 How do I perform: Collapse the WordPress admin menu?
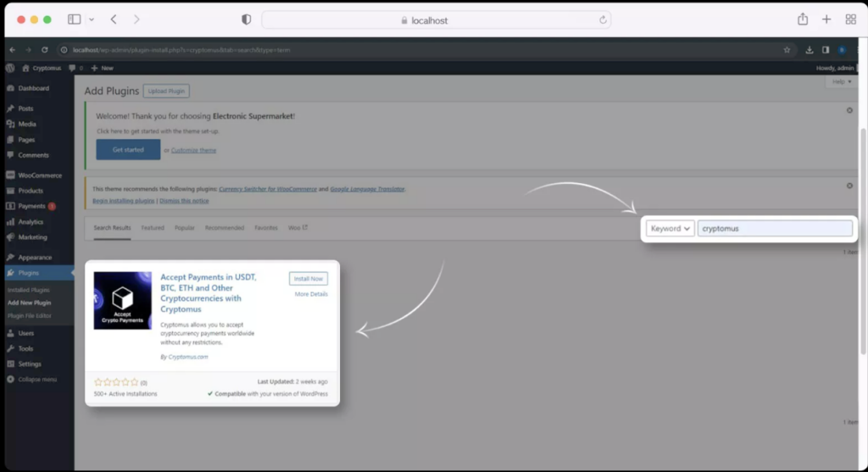(x=36, y=379)
